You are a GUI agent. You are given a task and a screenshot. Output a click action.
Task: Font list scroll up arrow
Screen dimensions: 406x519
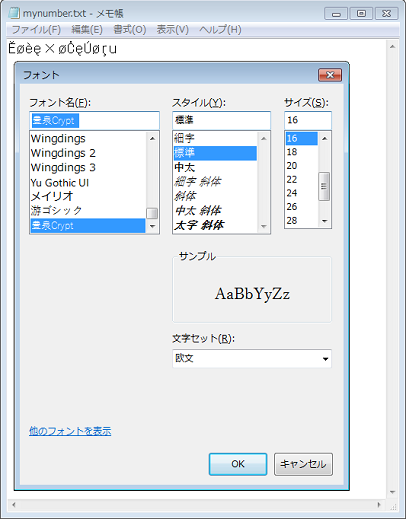pyautogui.click(x=152, y=138)
